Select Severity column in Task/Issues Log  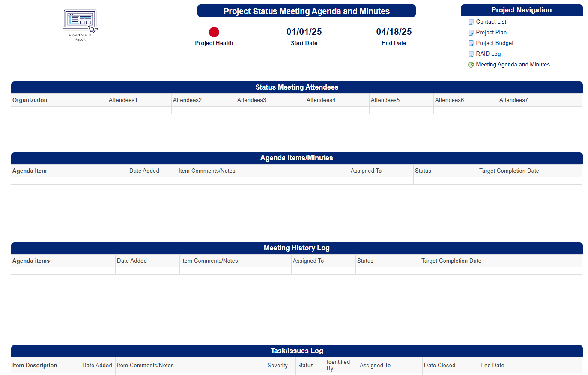(278, 366)
